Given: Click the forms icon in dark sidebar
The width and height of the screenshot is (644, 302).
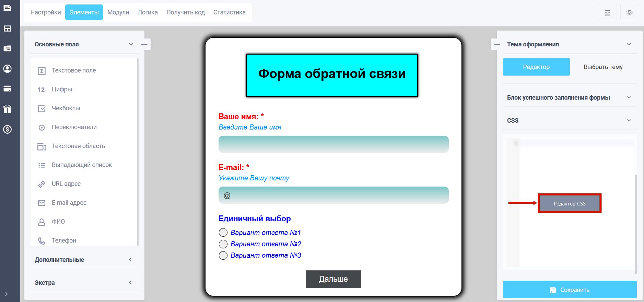Looking at the screenshot, I should (x=7, y=8).
